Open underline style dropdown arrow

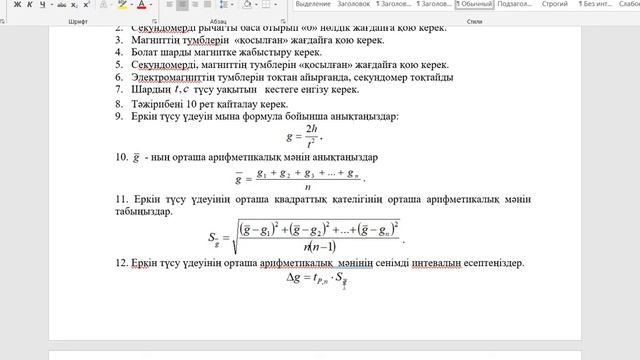click(52, 5)
